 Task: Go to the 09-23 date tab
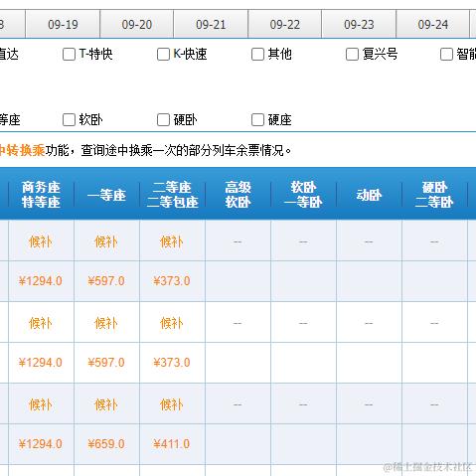(359, 24)
